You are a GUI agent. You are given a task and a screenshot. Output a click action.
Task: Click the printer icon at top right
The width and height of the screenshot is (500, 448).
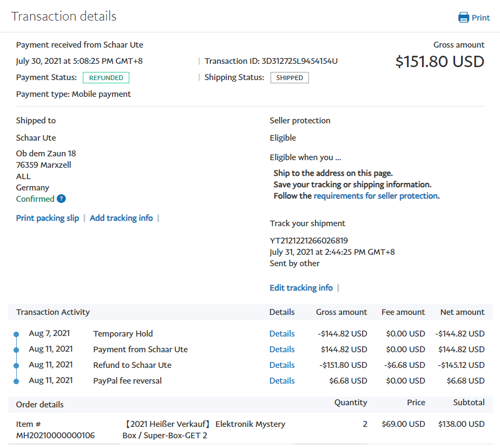463,18
